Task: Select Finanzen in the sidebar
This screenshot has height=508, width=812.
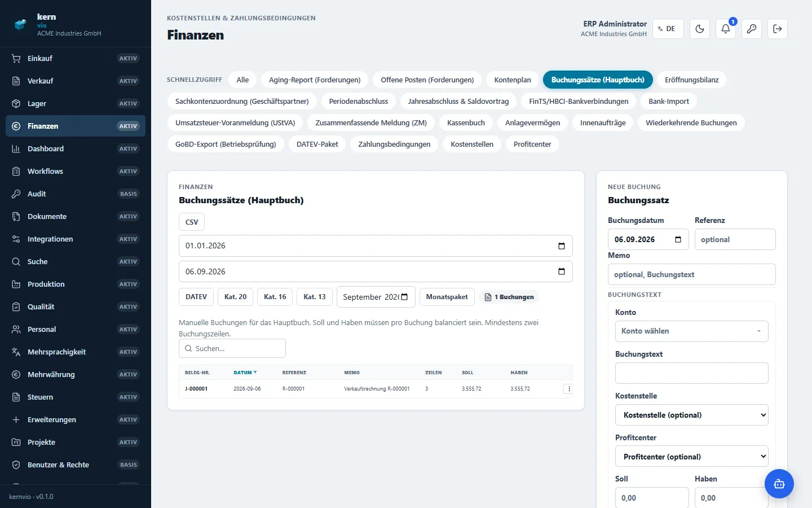Action: (76, 126)
